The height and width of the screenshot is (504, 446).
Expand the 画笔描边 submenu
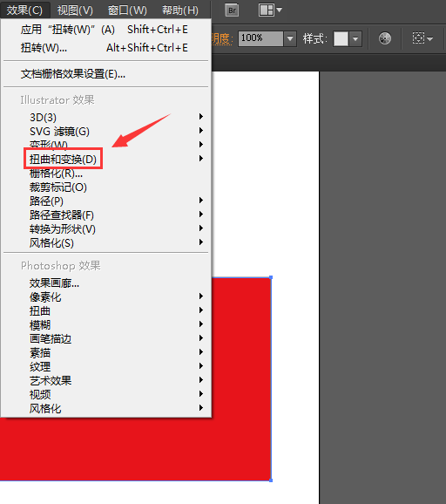[x=106, y=338]
